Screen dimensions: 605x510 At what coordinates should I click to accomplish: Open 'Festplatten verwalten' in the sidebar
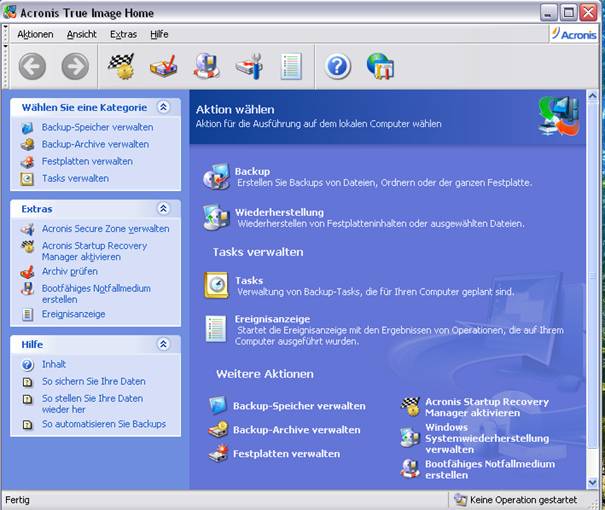[x=87, y=161]
